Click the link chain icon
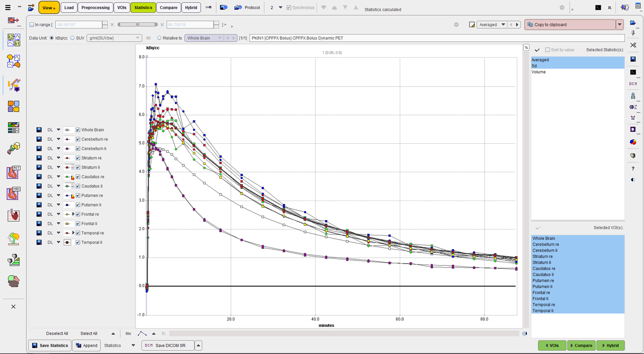The image size is (644, 354). [x=208, y=8]
